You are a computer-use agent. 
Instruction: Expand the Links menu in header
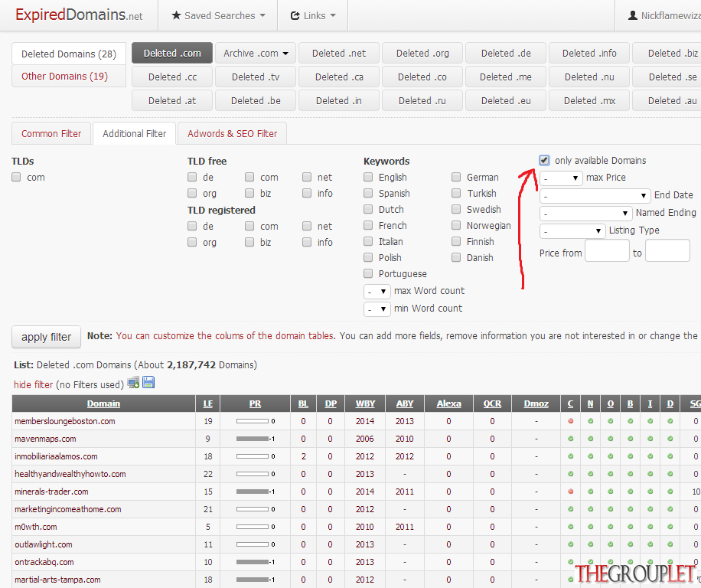(313, 15)
